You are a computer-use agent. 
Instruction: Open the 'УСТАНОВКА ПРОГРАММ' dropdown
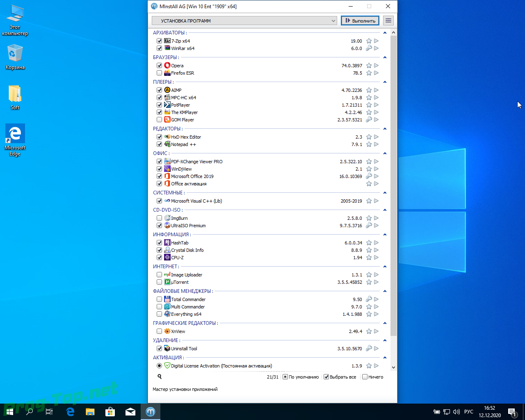coord(244,21)
